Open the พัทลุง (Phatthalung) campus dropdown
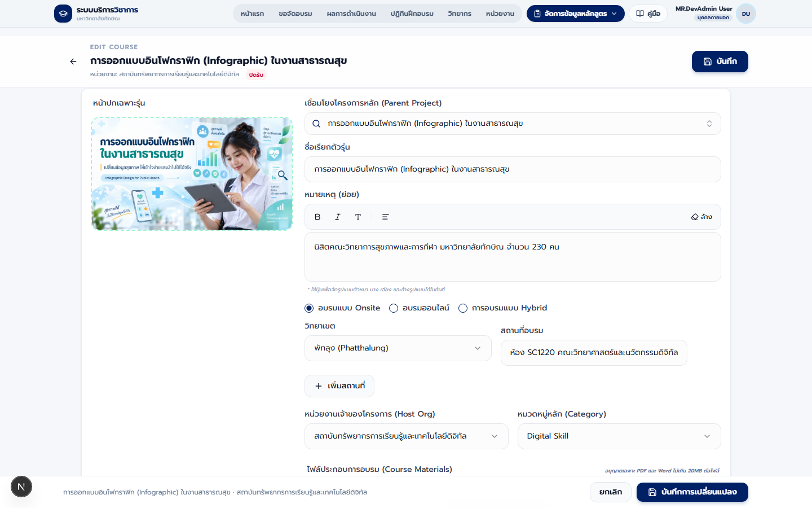812x508 pixels. coord(398,348)
